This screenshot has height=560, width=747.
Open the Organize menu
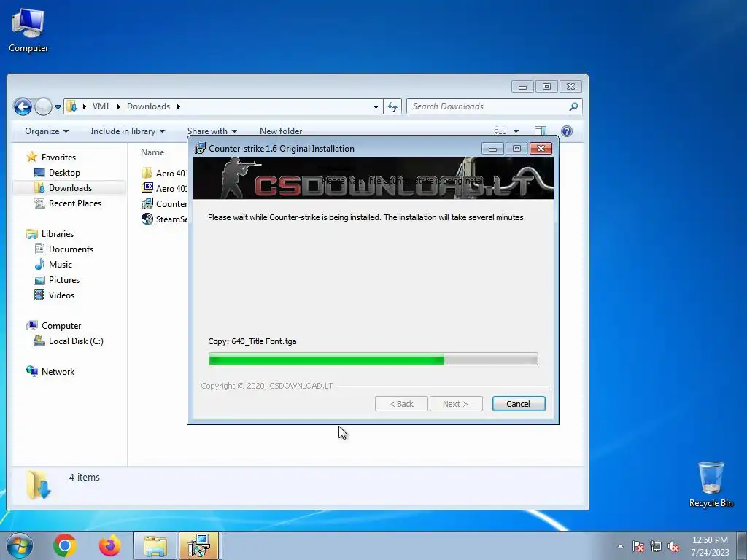46,131
